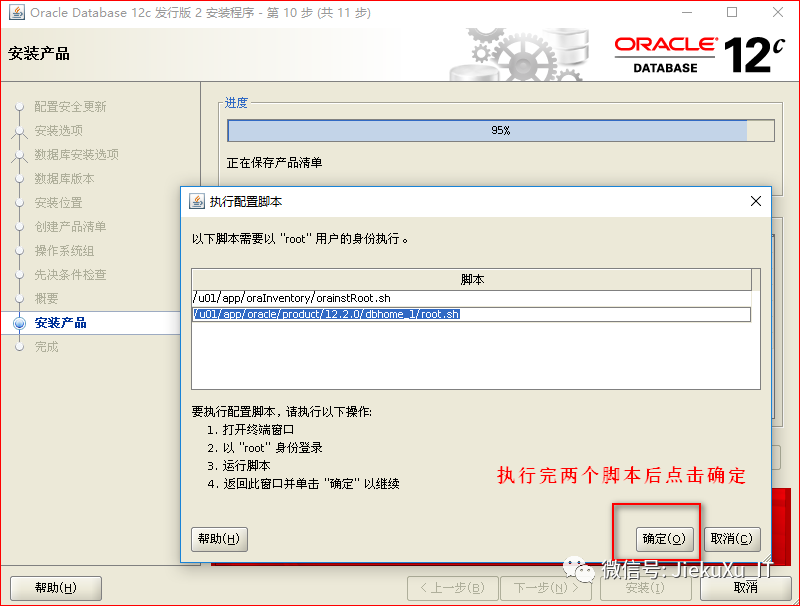This screenshot has height=606, width=800.
Task: Select the 安装选项 step
Action: click(59, 131)
